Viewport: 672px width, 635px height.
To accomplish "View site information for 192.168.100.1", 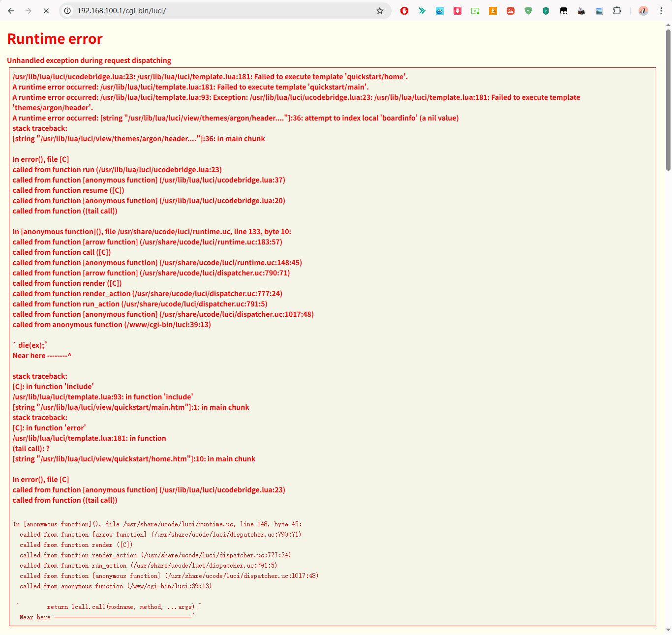I will pos(68,11).
